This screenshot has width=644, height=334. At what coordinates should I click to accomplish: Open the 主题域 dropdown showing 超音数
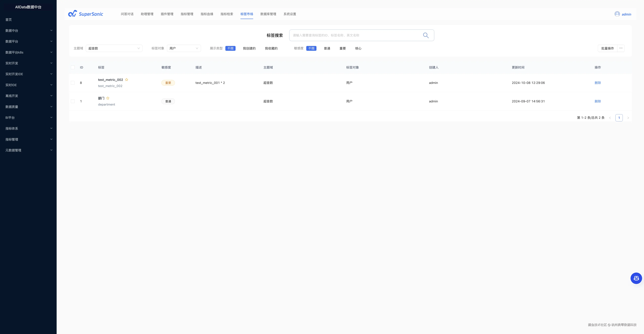(x=114, y=48)
